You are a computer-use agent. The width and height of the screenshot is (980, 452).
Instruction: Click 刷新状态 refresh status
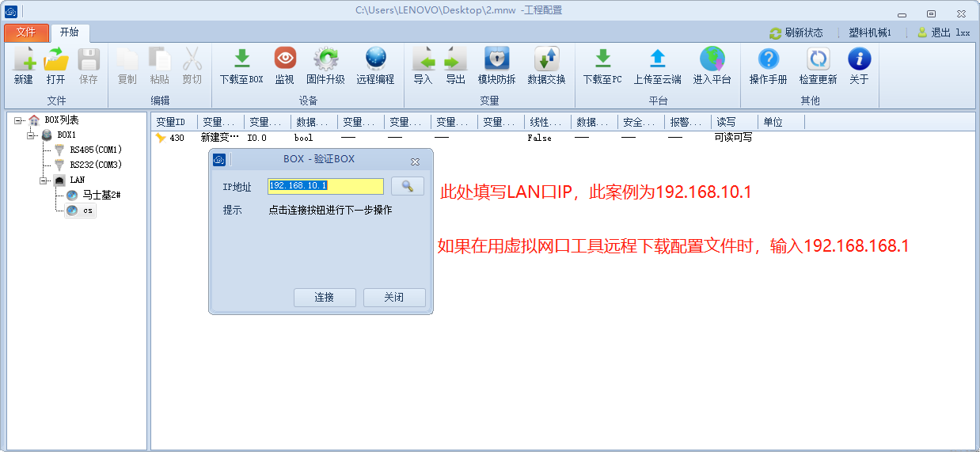click(796, 32)
